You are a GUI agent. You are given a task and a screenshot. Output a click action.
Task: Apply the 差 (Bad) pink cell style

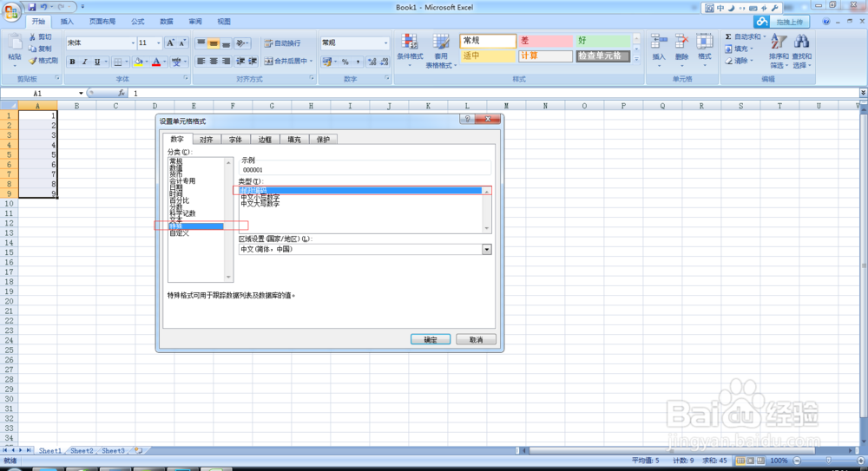545,41
